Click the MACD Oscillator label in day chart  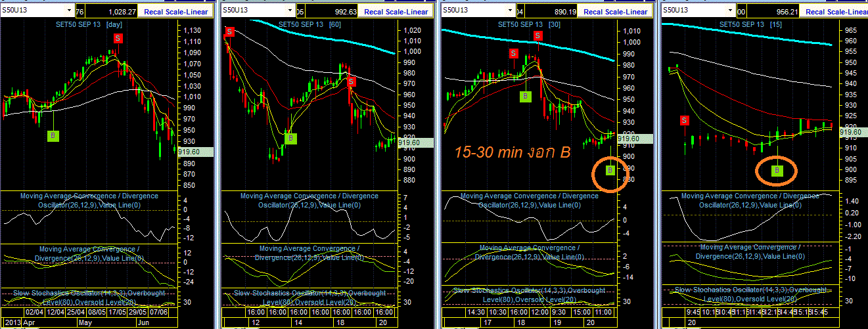coord(89,200)
